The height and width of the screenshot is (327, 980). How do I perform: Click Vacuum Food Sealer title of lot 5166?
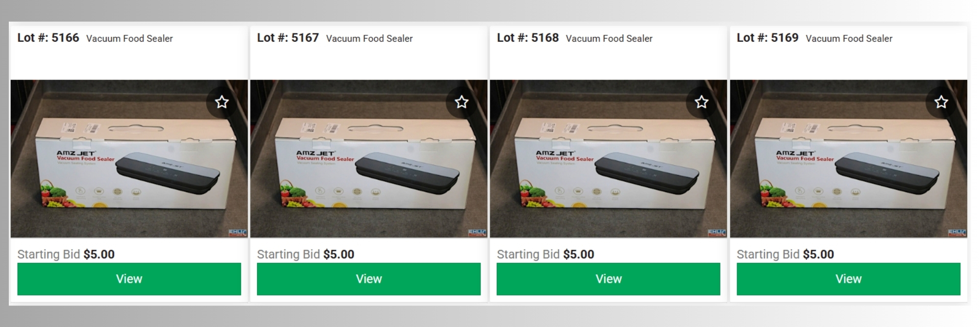[129, 38]
